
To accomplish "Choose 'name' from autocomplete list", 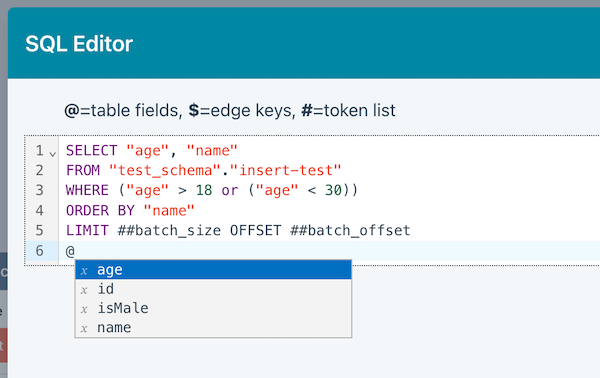I will coord(213,327).
